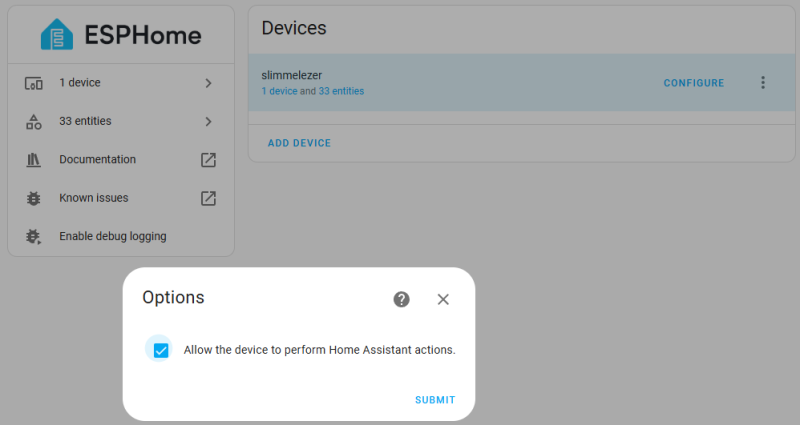Click the Known issues bug icon
Image resolution: width=800 pixels, height=425 pixels.
click(33, 198)
